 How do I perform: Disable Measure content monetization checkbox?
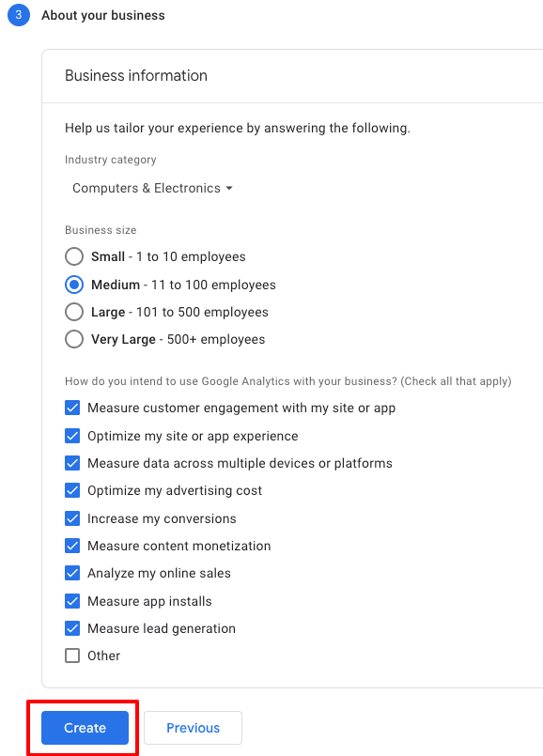(72, 546)
